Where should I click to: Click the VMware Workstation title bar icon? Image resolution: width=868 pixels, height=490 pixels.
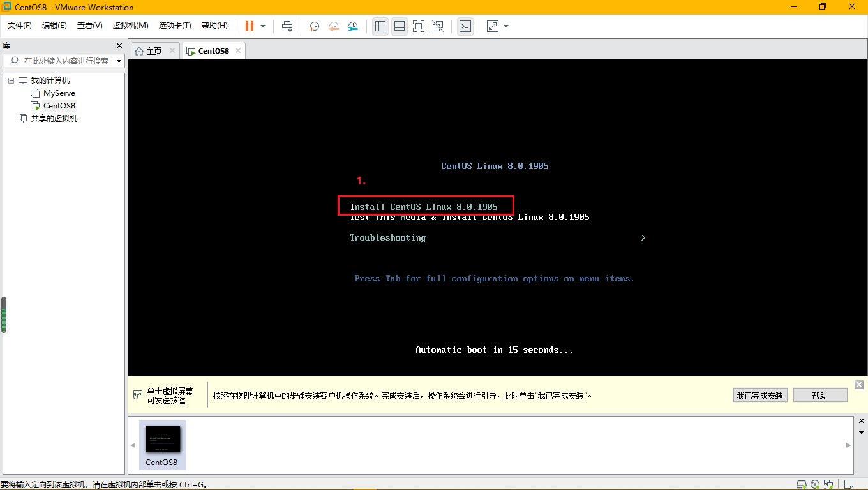pos(7,7)
